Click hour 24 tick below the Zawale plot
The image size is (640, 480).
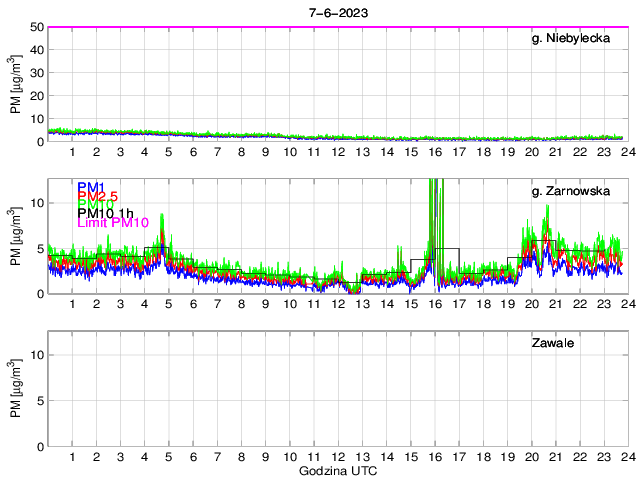[627, 457]
